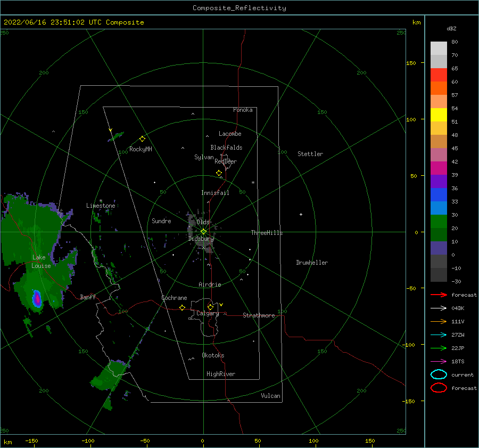This screenshot has width=479, height=448.
Task: Click the green echo patch southwest of Okotoks
Action: pos(109,375)
